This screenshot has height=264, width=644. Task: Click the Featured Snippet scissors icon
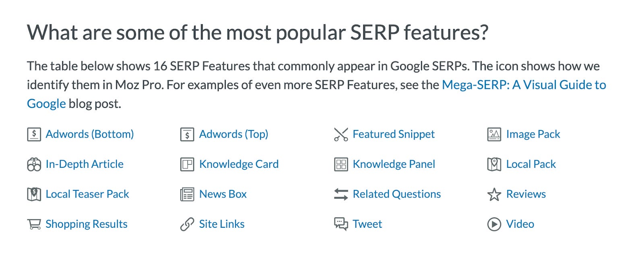[x=341, y=134]
